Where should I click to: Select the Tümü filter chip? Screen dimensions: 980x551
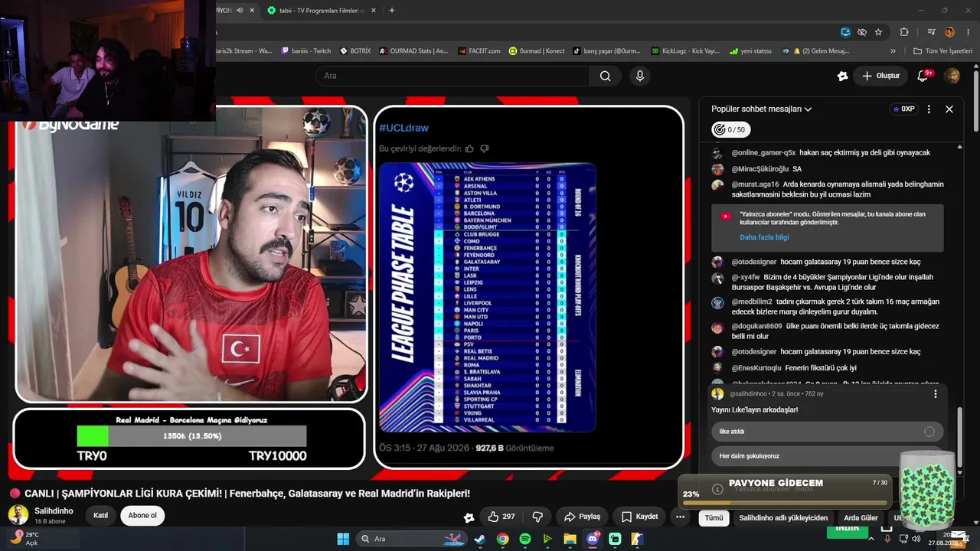(714, 517)
